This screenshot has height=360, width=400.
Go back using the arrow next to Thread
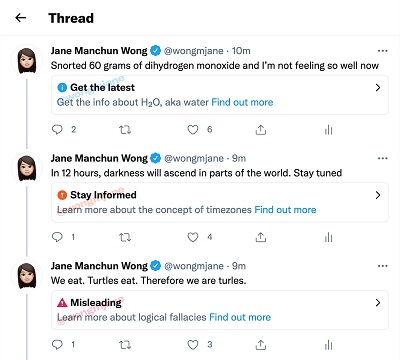[x=21, y=18]
